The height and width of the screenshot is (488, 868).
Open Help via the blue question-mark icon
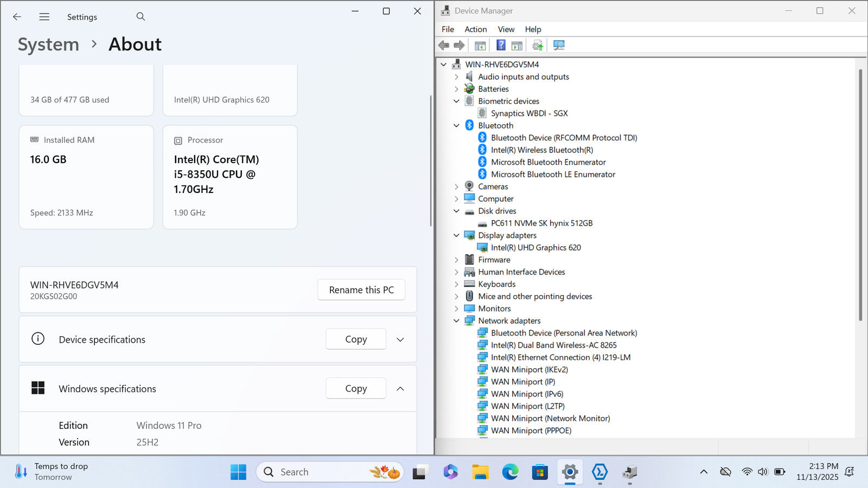point(501,46)
